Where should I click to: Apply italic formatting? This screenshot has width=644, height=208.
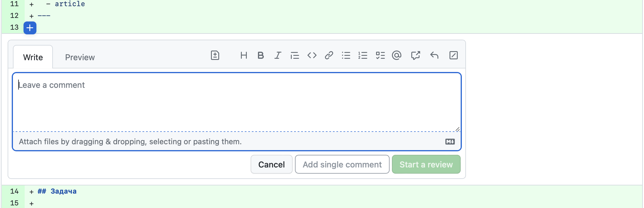click(278, 55)
